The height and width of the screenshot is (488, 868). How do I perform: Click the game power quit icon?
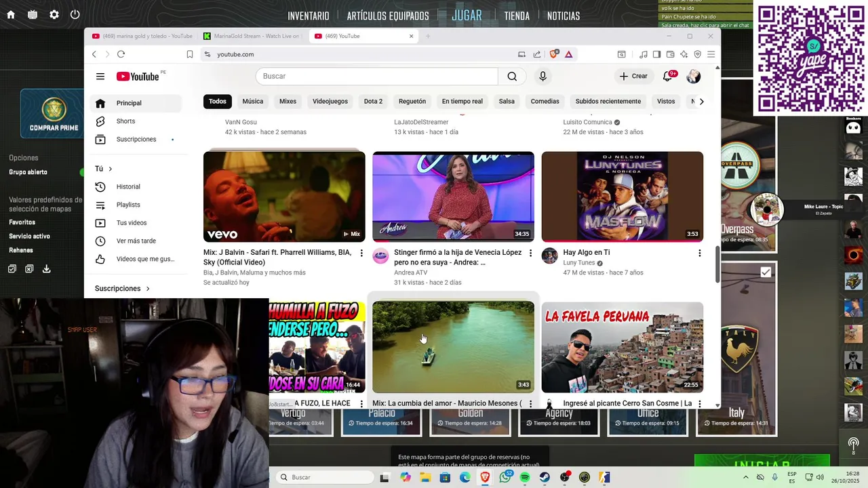[x=75, y=15]
